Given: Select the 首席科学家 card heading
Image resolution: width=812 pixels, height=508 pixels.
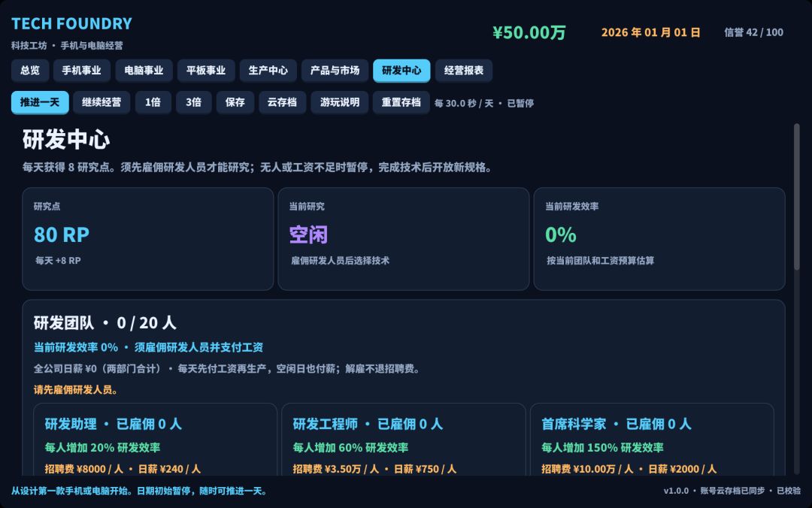Looking at the screenshot, I should coord(617,424).
